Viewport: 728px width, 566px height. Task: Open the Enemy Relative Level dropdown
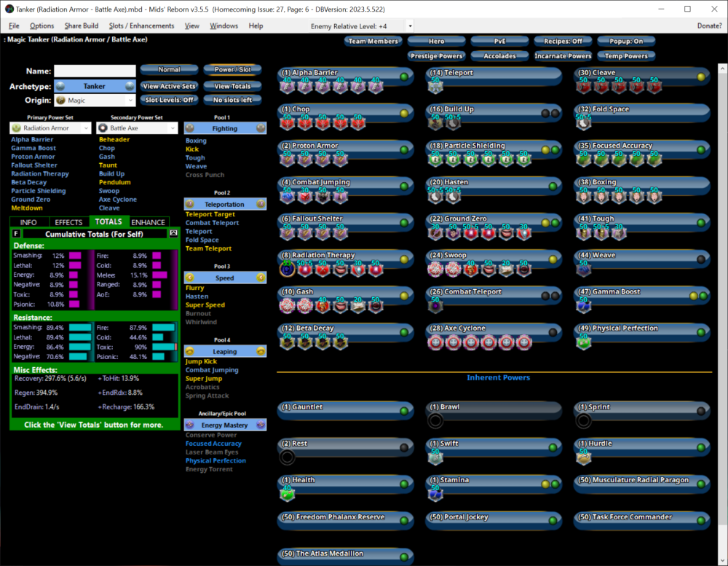pos(410,26)
